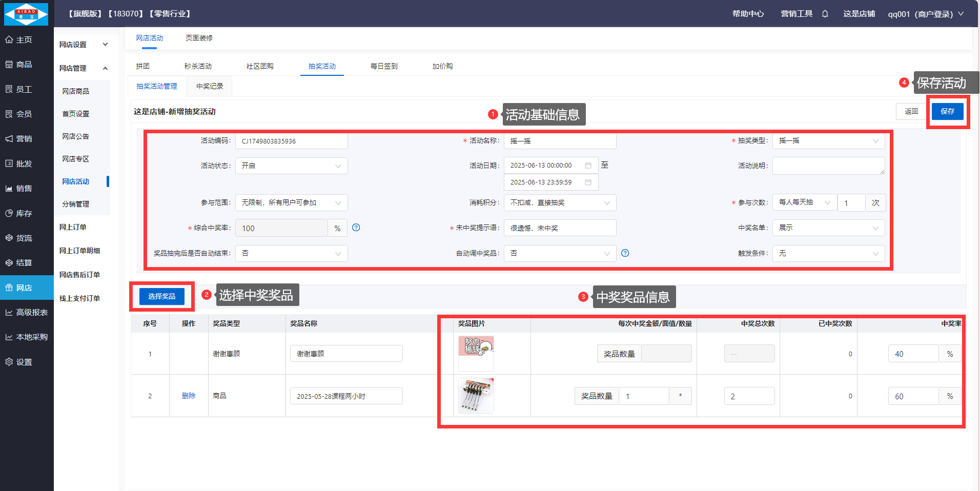This screenshot has width=980, height=491.
Task: Open calendar icon in end date field
Action: [x=588, y=182]
